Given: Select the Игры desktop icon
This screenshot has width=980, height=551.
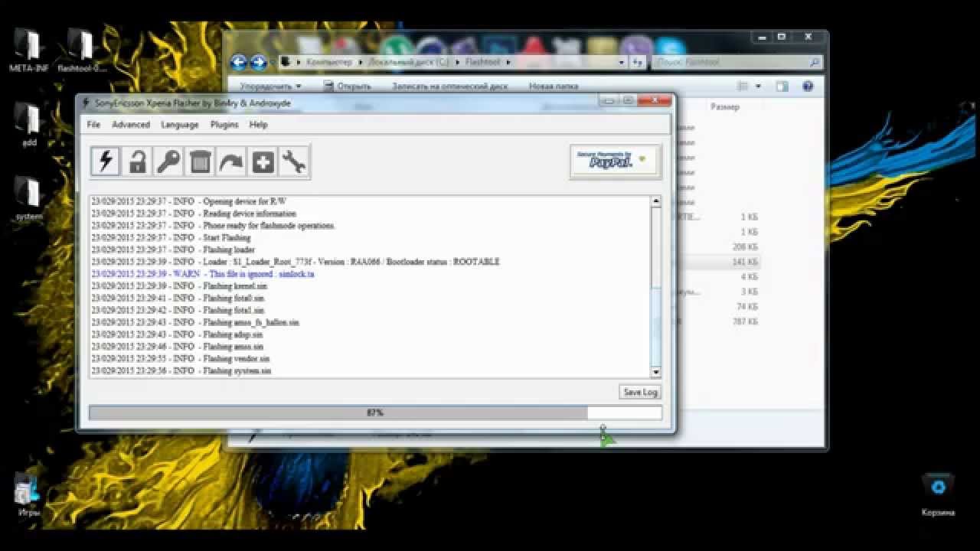Looking at the screenshot, I should (x=28, y=494).
